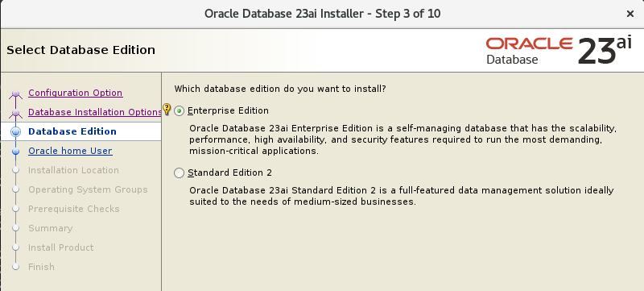Click the Install Product step entry
Viewport: 644px width, 291px height.
pos(61,247)
